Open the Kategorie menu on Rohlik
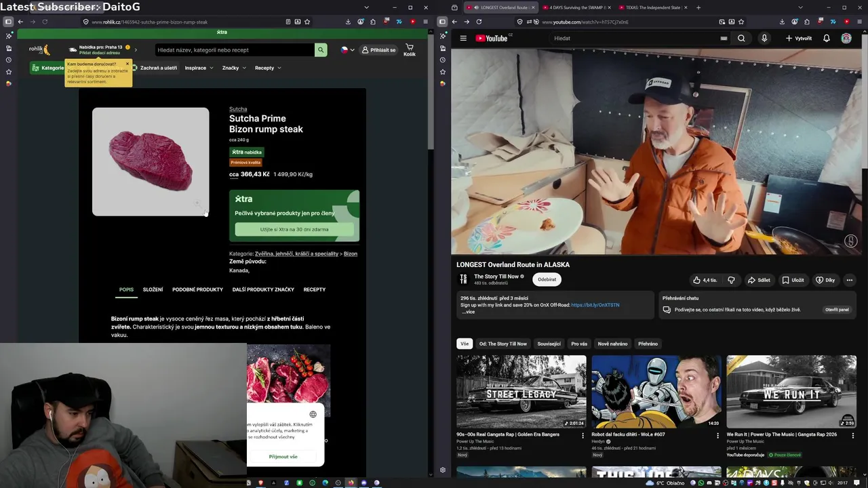Image resolution: width=868 pixels, height=488 pixels. (47, 68)
